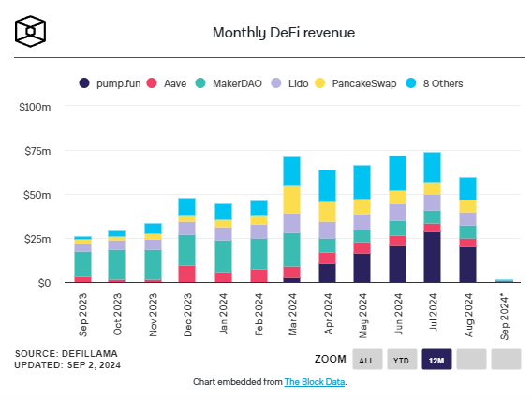Click the May 2024 axis label
The image size is (532, 400).
363,316
